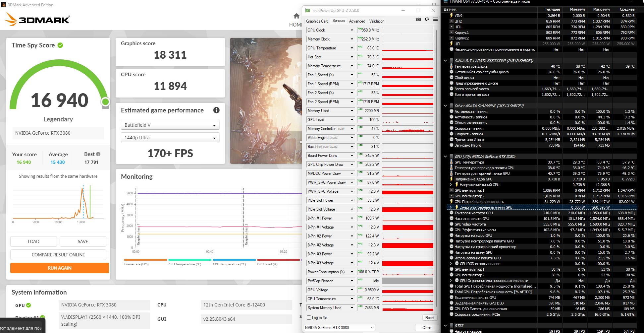Click the 3DMark logo
The image size is (644, 333).
coord(37,19)
